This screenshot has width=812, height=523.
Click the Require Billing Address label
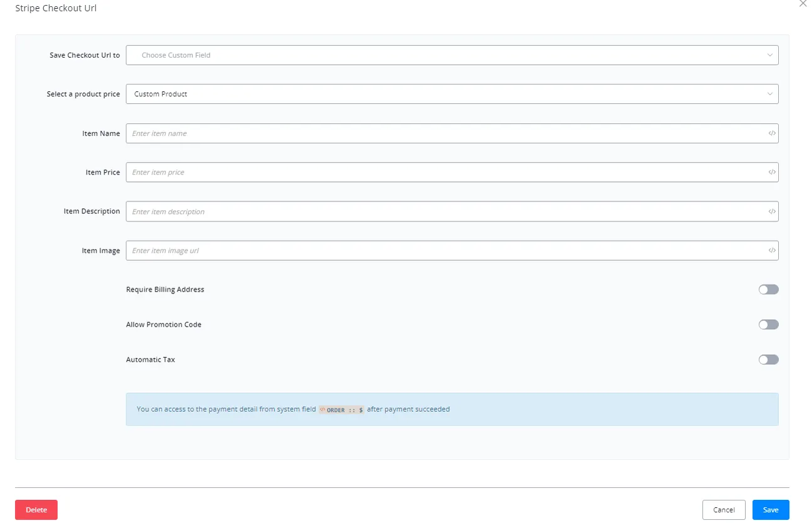tap(165, 290)
